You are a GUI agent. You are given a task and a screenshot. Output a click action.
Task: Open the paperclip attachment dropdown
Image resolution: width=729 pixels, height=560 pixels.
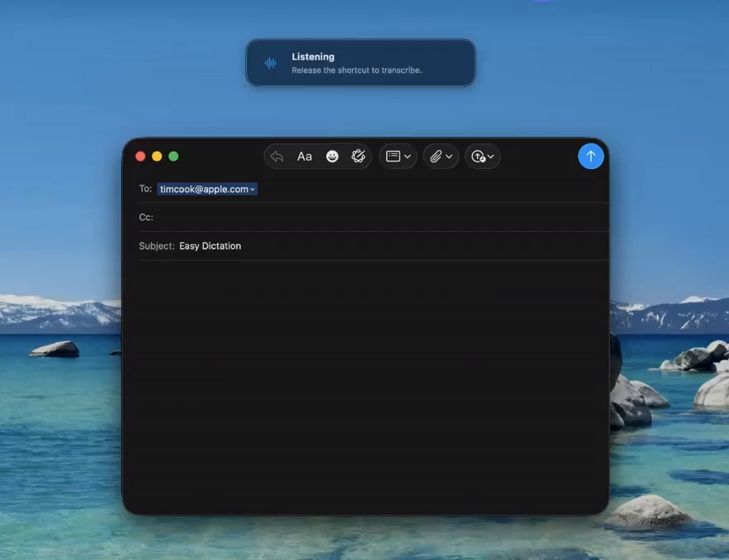[x=441, y=156]
